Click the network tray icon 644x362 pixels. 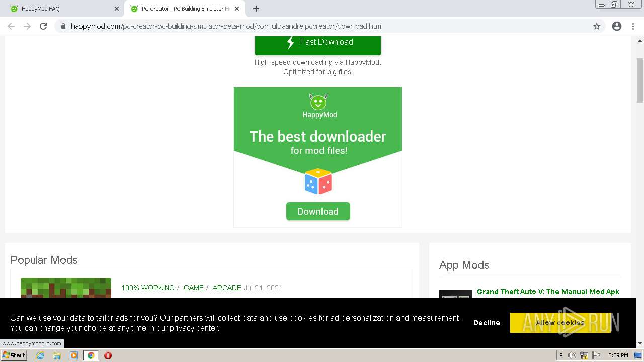point(584,355)
